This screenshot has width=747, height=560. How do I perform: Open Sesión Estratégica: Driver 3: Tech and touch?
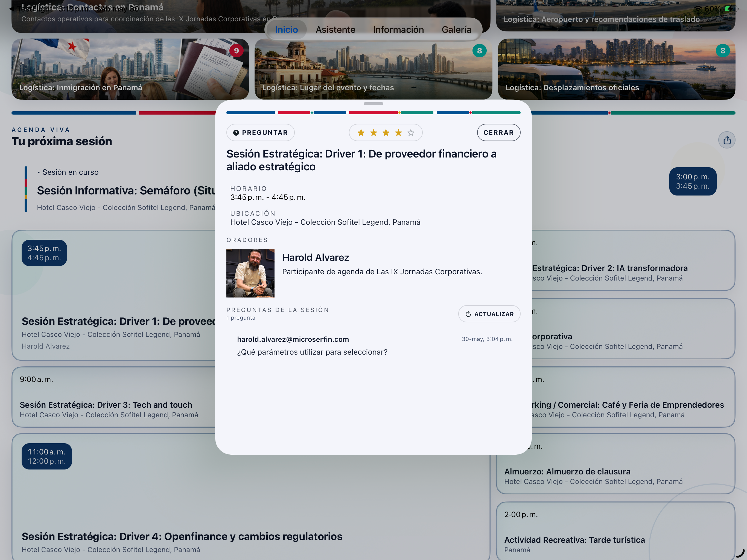[113, 397]
